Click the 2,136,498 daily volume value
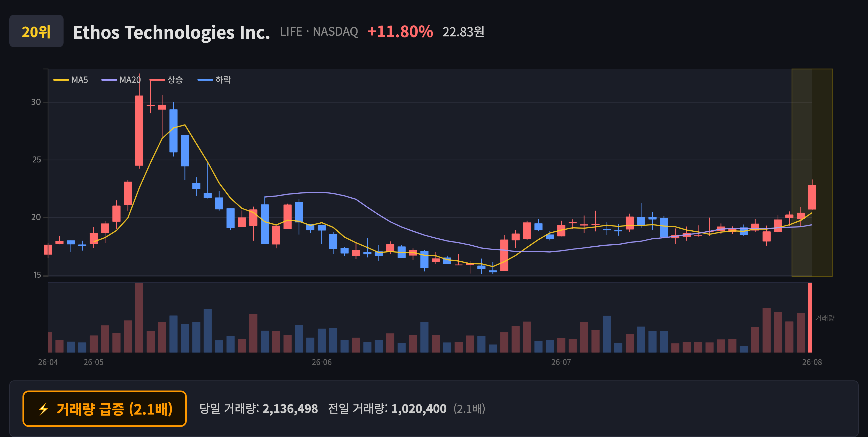The height and width of the screenshot is (437, 868). [290, 409]
